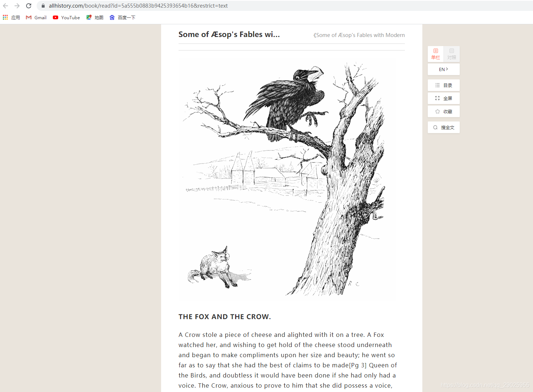Click the heading THE FOX AND THE CROW
The image size is (533, 392).
point(225,317)
